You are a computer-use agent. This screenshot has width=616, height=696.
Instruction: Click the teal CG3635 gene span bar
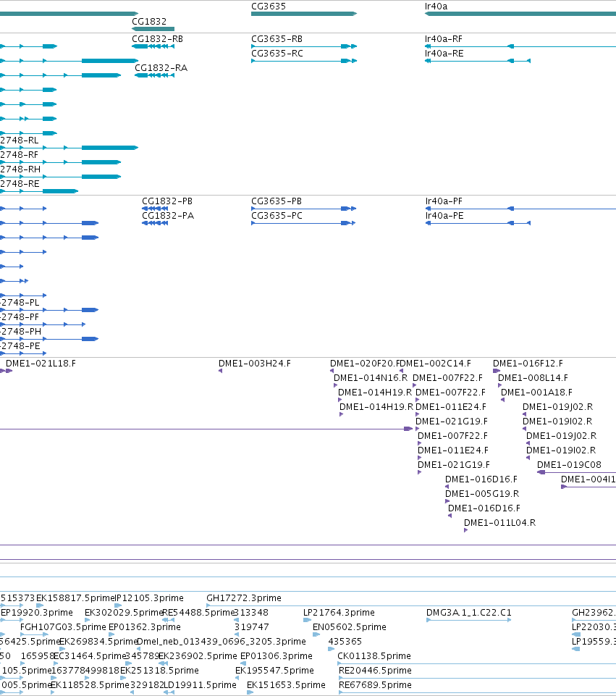[x=304, y=14]
